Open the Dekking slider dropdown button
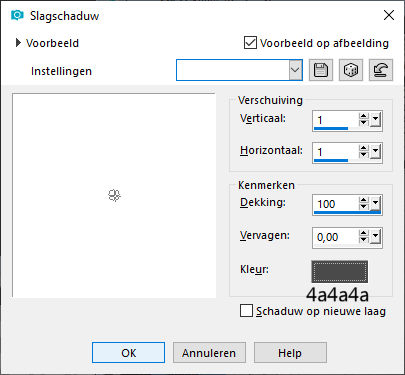This screenshot has height=375, width=405. (x=376, y=203)
